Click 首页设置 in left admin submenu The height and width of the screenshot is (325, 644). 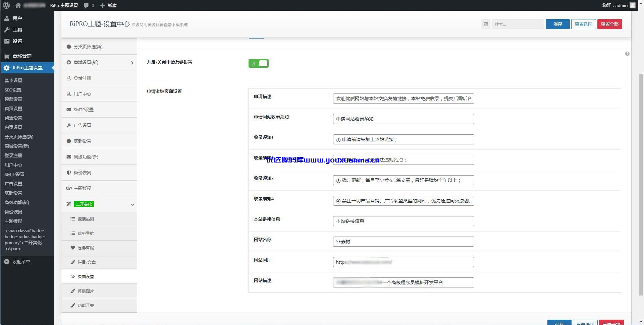click(x=13, y=109)
